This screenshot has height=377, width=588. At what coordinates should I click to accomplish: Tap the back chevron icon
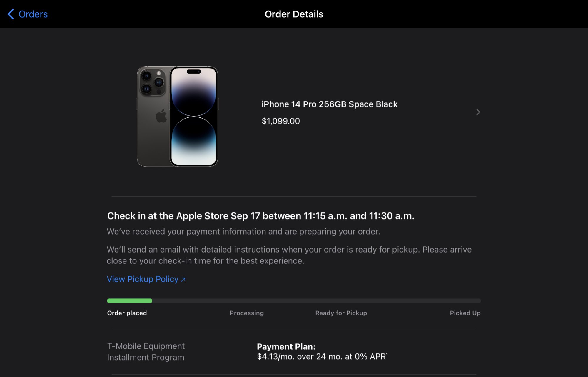coord(11,14)
